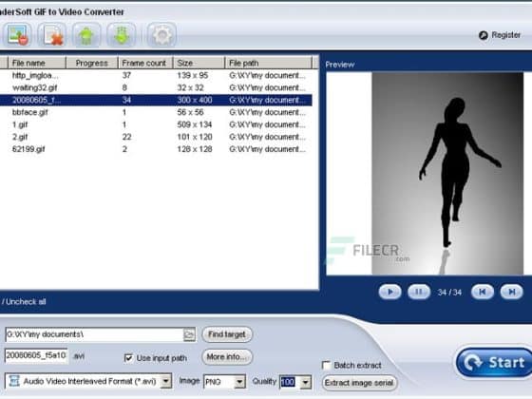Open the Image format PNG dropdown
Viewport: 532px width, 399px height.
pyautogui.click(x=239, y=382)
